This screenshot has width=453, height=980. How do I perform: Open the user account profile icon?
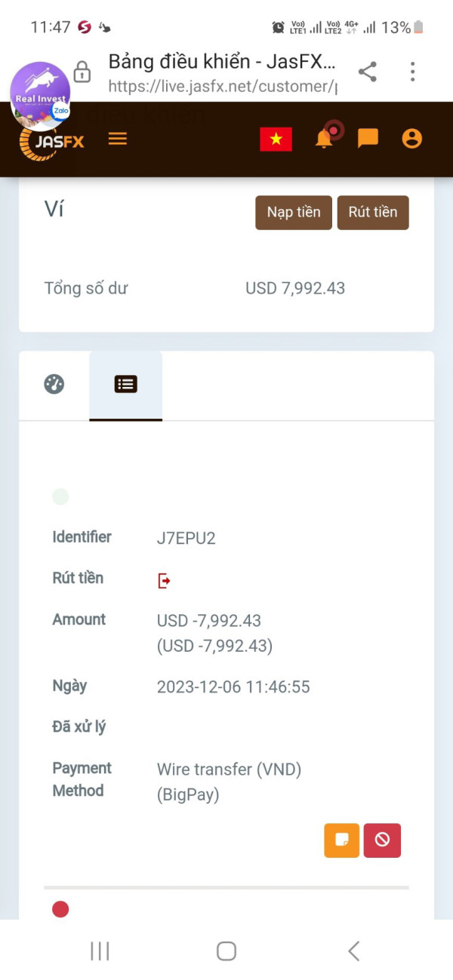point(411,139)
